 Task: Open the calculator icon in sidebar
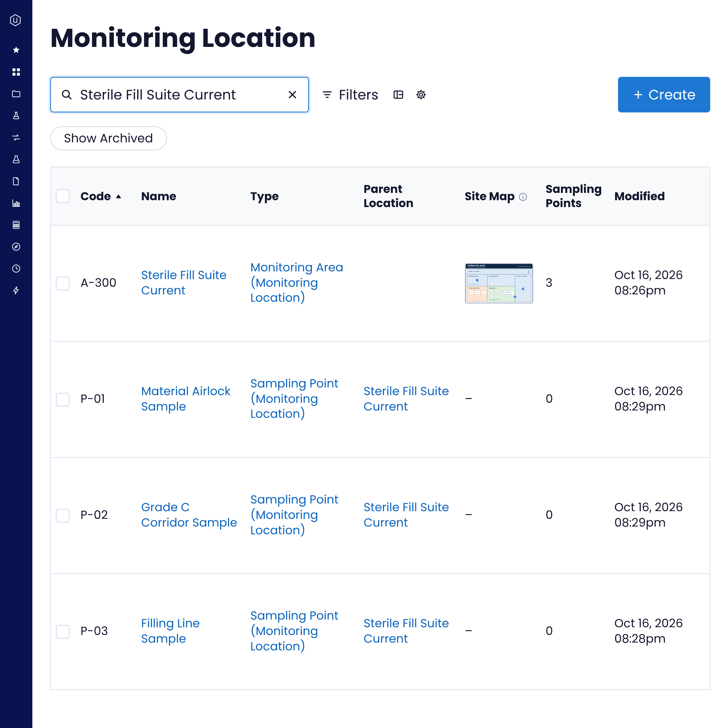click(16, 225)
